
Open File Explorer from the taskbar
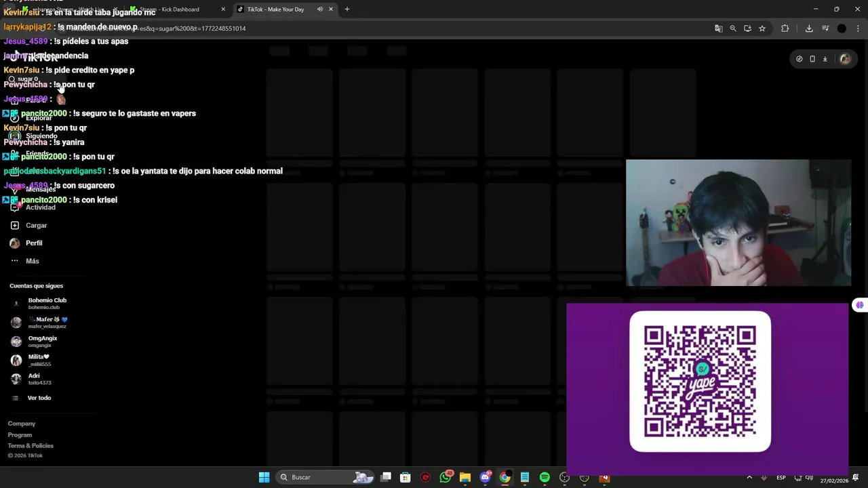(x=465, y=477)
